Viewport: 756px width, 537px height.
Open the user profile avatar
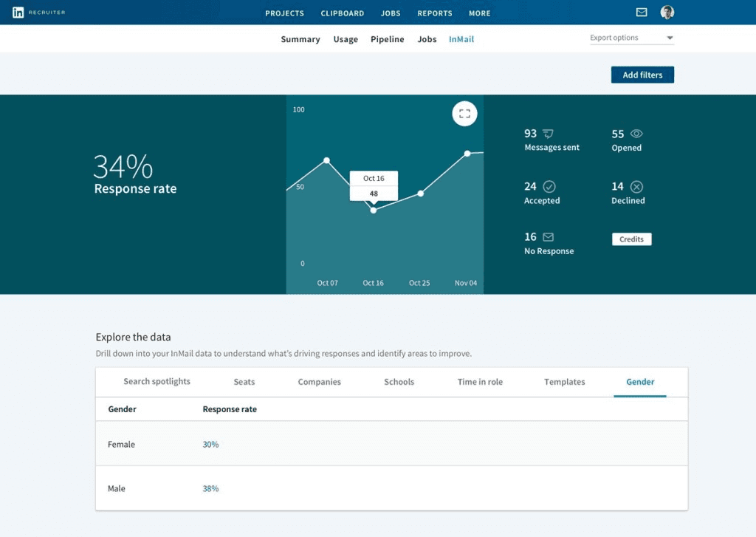[667, 12]
